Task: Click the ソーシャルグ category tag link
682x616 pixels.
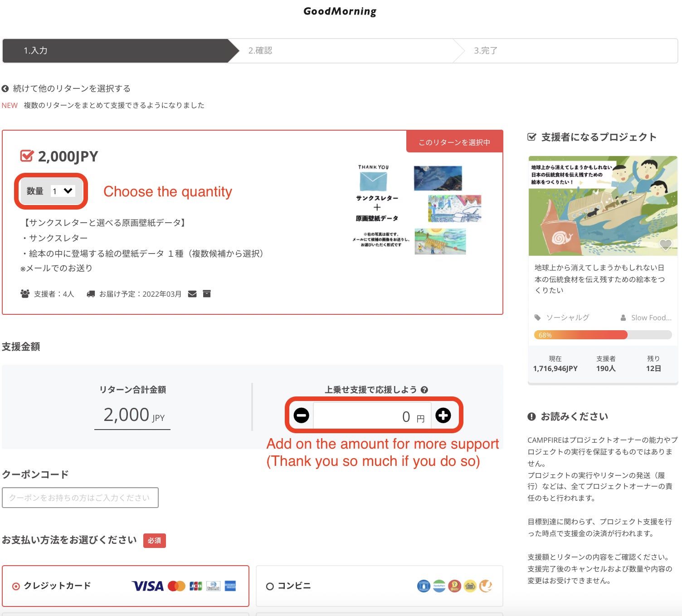Action: 567,318
